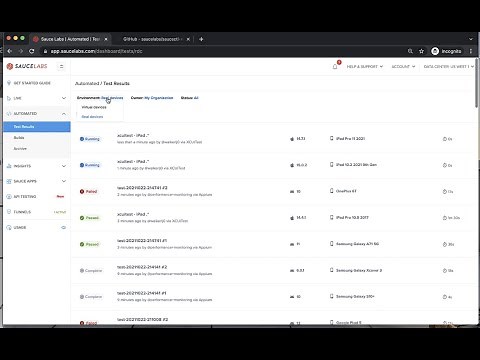
Task: Open the failed test on the OnePlus 6T row
Action: point(142,188)
